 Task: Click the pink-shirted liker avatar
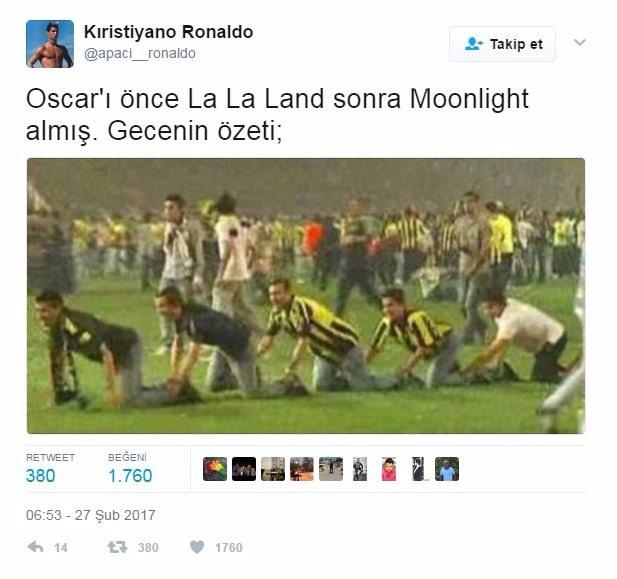click(x=389, y=469)
